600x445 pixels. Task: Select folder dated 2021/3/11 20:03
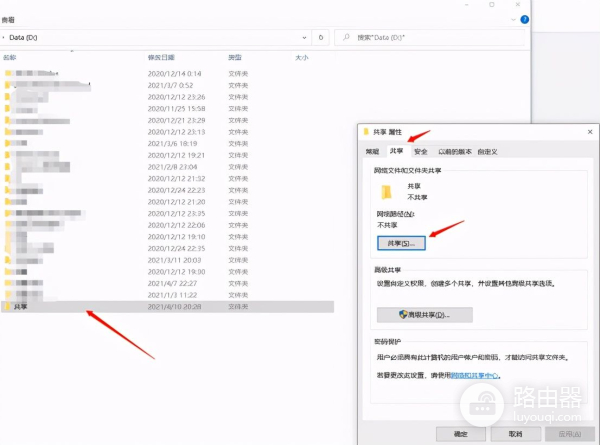(167, 260)
